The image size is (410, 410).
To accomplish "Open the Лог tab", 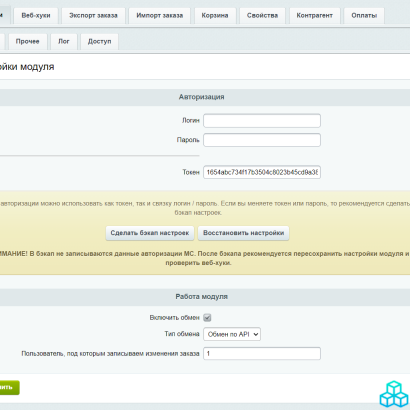I will click(64, 41).
